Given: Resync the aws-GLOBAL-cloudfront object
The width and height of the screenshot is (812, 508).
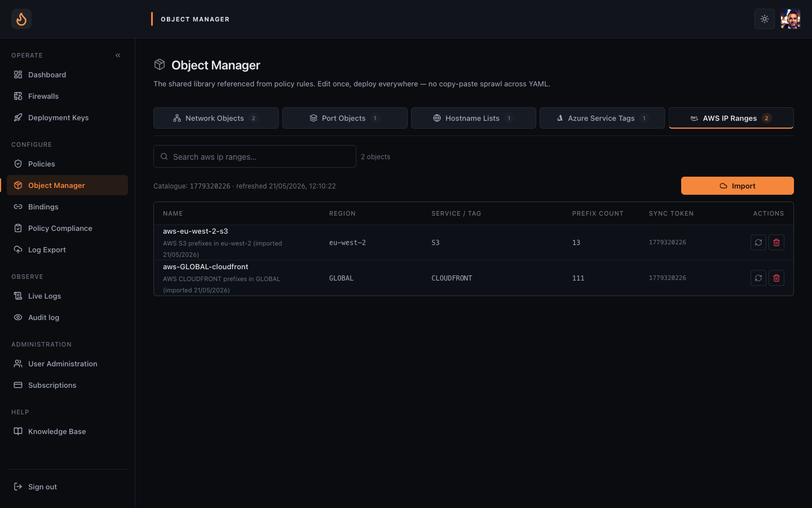Looking at the screenshot, I should pos(758,278).
